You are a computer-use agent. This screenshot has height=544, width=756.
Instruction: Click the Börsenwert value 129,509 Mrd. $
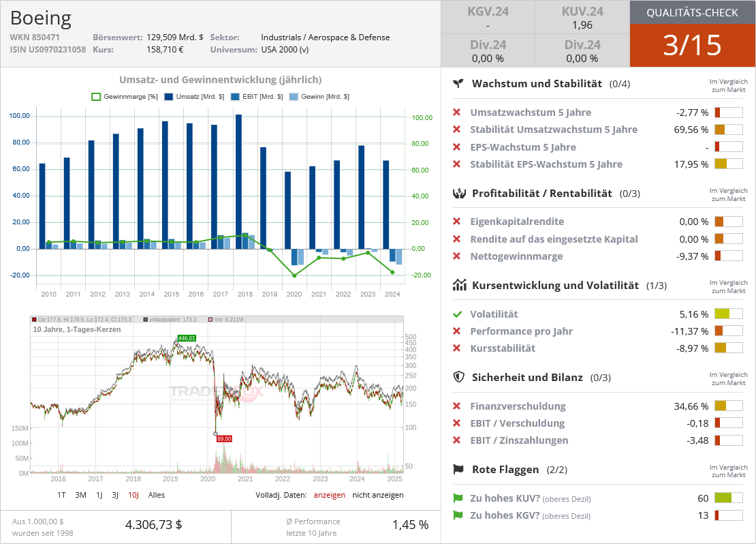tap(175, 37)
